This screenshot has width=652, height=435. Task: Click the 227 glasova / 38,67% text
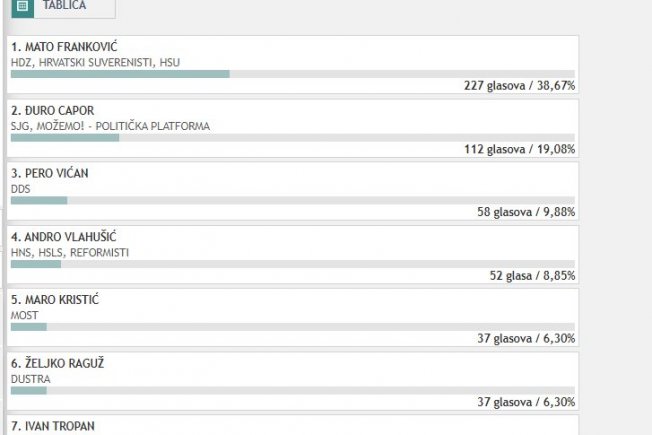tap(519, 86)
